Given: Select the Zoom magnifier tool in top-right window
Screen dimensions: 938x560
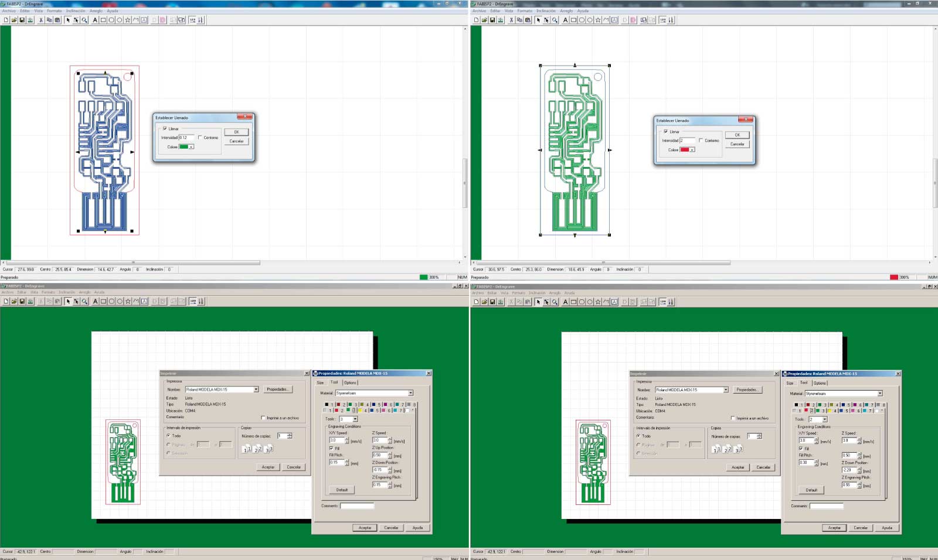Looking at the screenshot, I should 555,20.
